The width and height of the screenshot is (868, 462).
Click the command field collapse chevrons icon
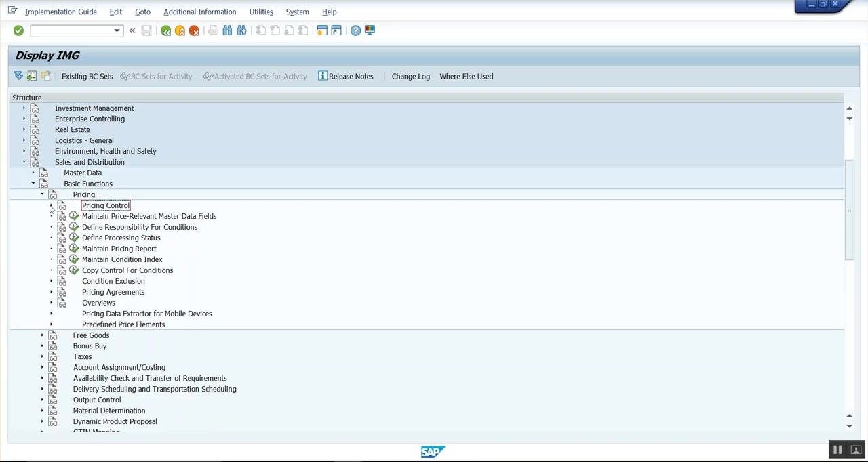132,30
